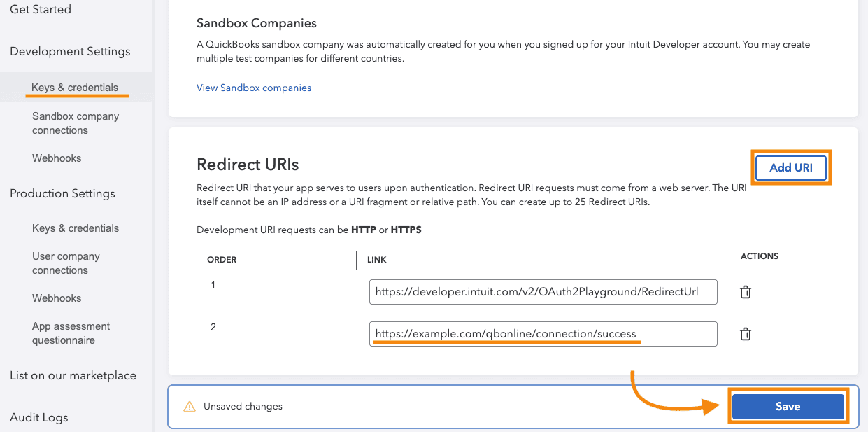868x432 pixels.
Task: Select the example.com URI input field
Action: pos(543,333)
